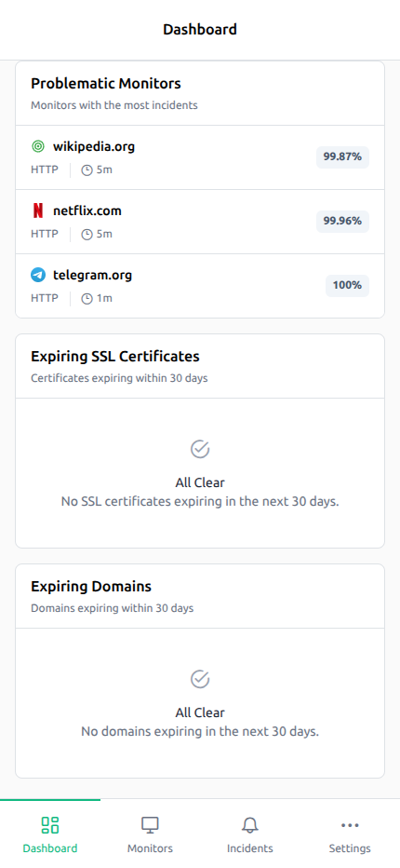Image resolution: width=400 pixels, height=868 pixels.
Task: Click the 99.87% uptime badge
Action: pos(342,157)
